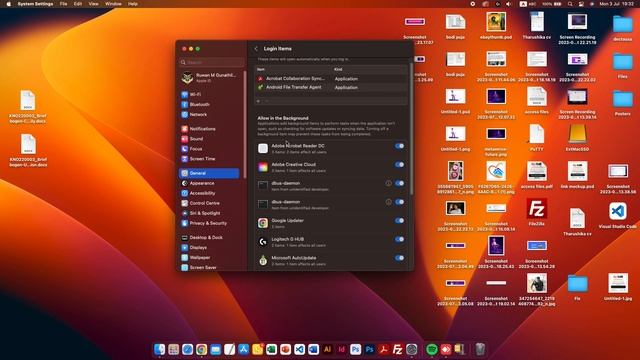Disable Google Updater background activity
Image resolution: width=640 pixels, height=360 pixels.
click(x=399, y=221)
